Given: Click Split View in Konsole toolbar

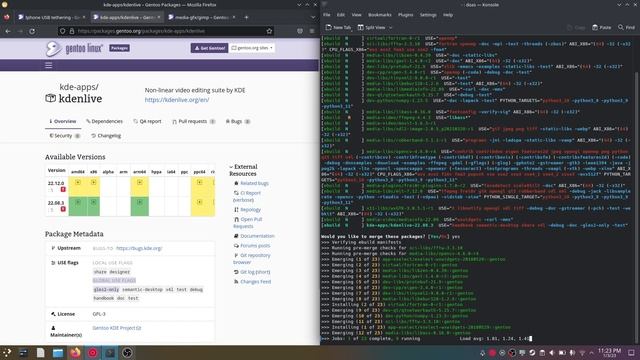Looking at the screenshot, I should [372, 27].
